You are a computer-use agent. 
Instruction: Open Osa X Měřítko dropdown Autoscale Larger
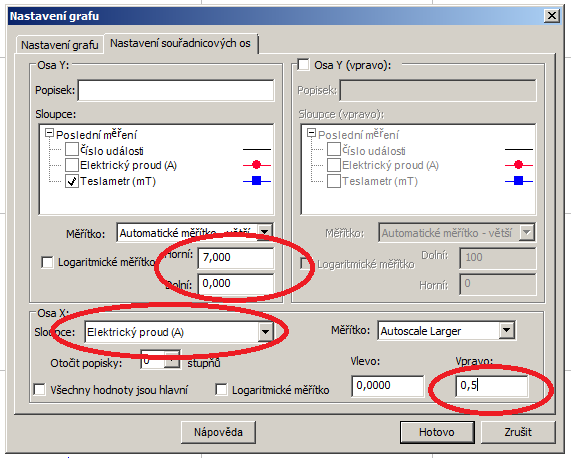coord(507,331)
